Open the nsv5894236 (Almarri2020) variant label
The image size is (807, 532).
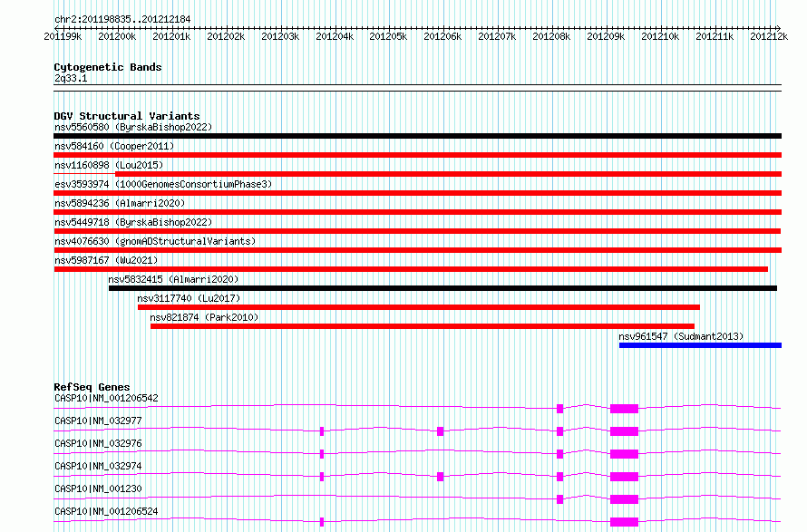[120, 203]
